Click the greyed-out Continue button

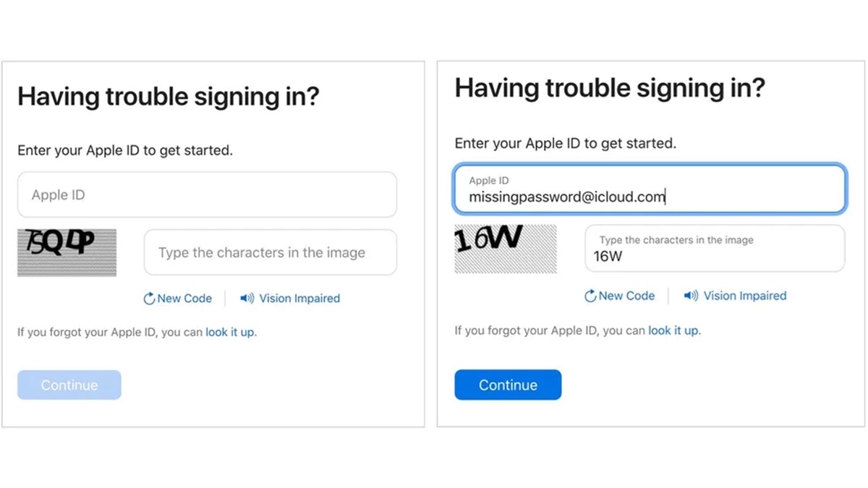coord(69,385)
